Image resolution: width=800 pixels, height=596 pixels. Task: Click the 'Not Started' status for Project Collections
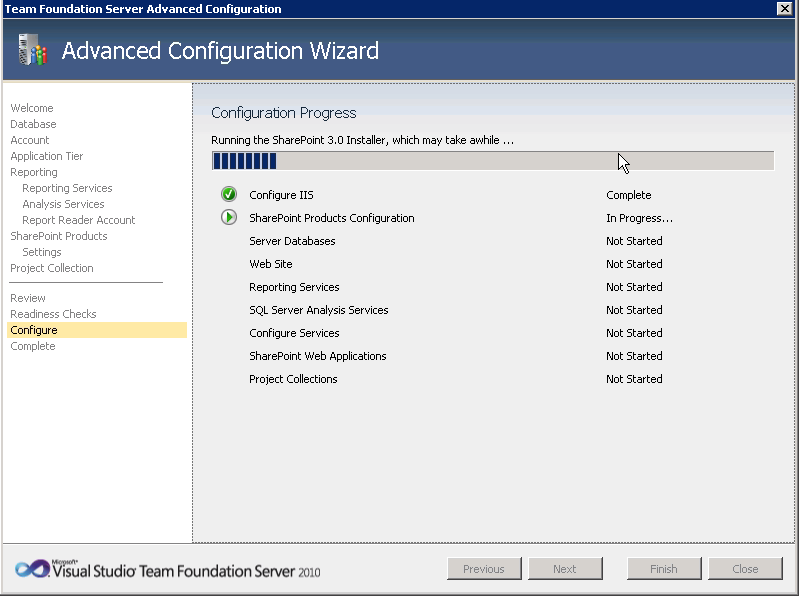tap(634, 379)
